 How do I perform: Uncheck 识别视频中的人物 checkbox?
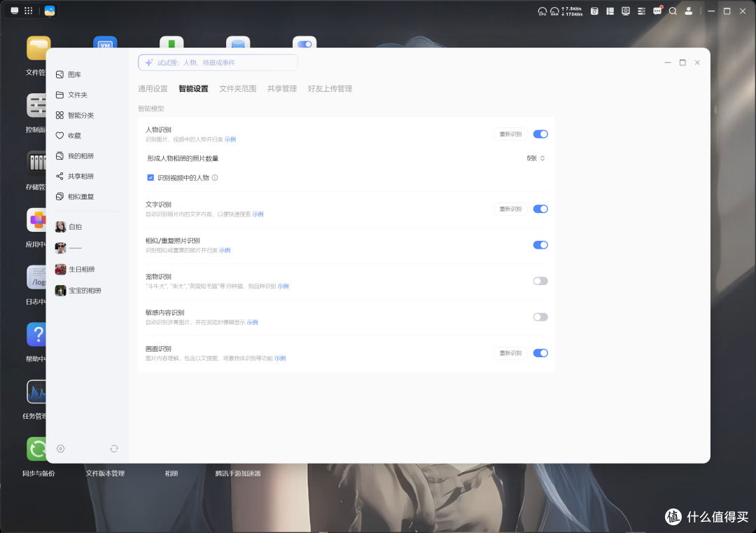pos(150,177)
